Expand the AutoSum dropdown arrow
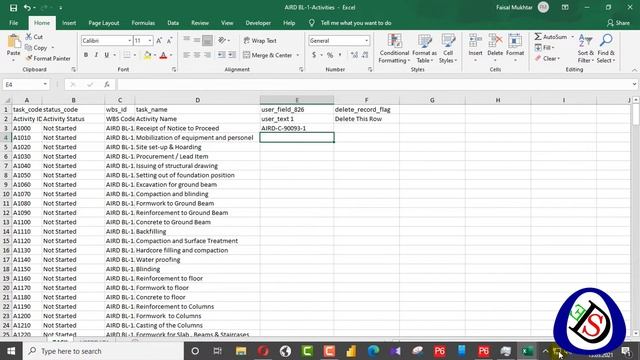 (x=572, y=37)
